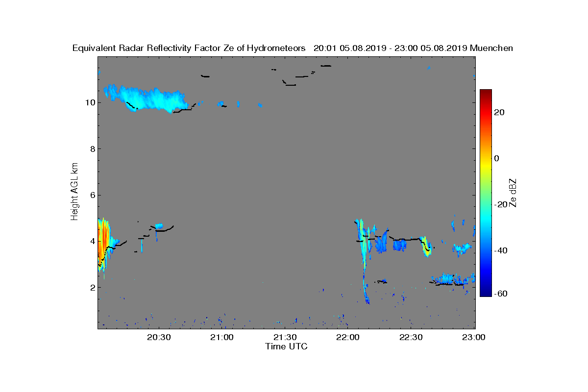Click the Ze color scale bar

(486, 193)
